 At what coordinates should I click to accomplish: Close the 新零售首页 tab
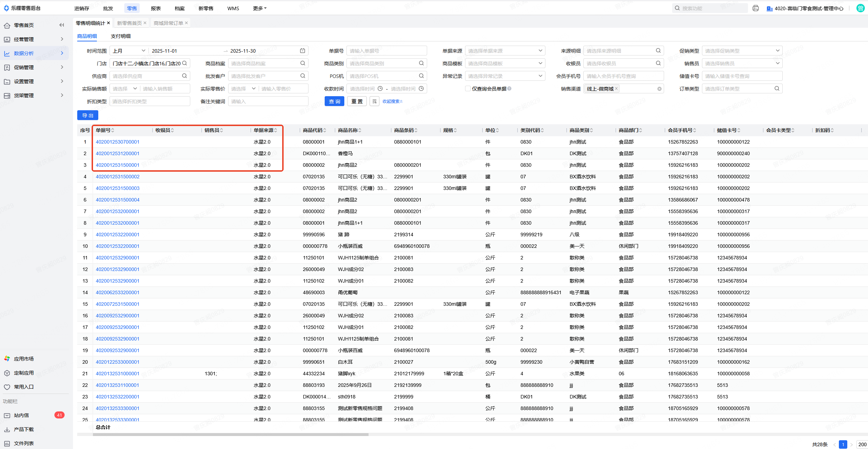tap(145, 23)
